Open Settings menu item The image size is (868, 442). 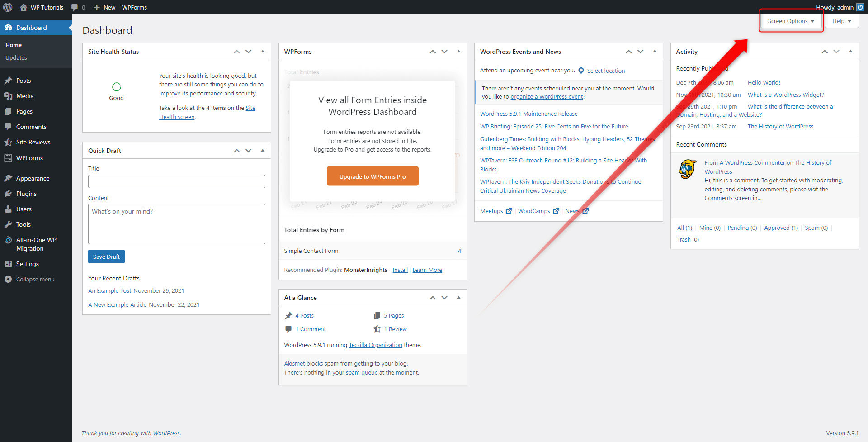(x=36, y=264)
